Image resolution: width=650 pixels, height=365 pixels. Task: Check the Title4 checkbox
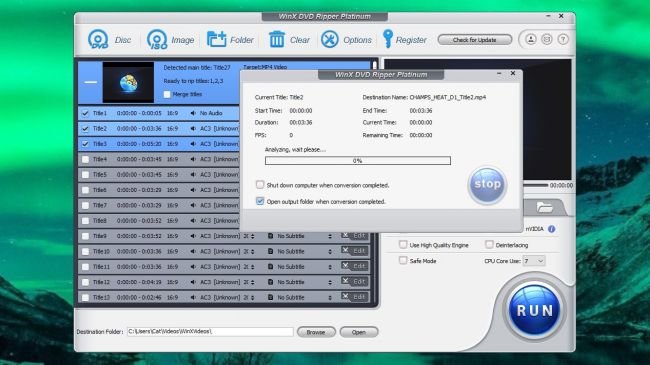pos(85,159)
